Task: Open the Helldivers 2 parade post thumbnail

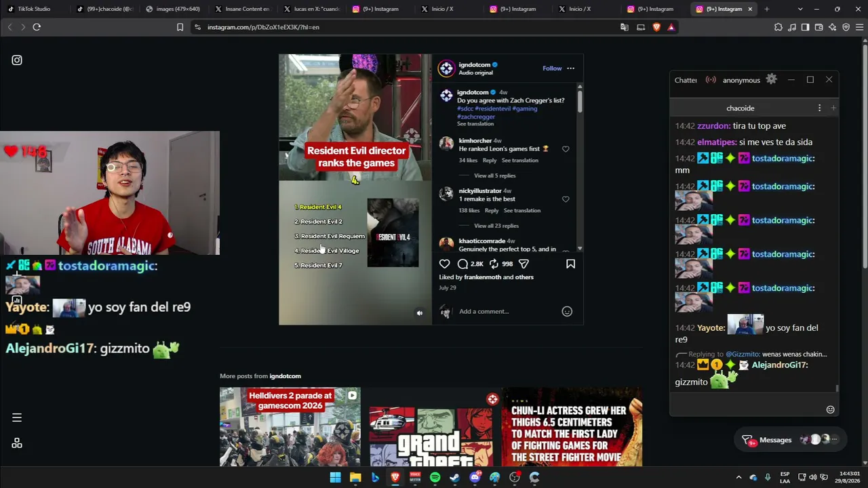Action: coord(290,427)
